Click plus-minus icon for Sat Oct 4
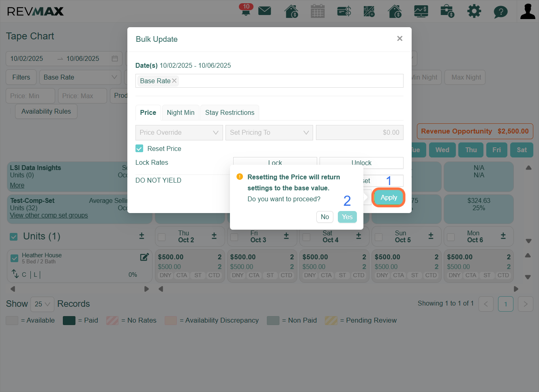The image size is (539, 392). pyautogui.click(x=359, y=236)
